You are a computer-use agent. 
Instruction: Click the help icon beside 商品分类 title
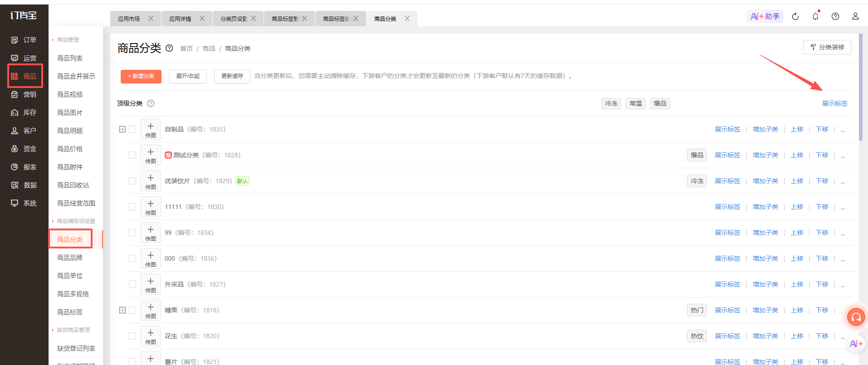pos(169,48)
